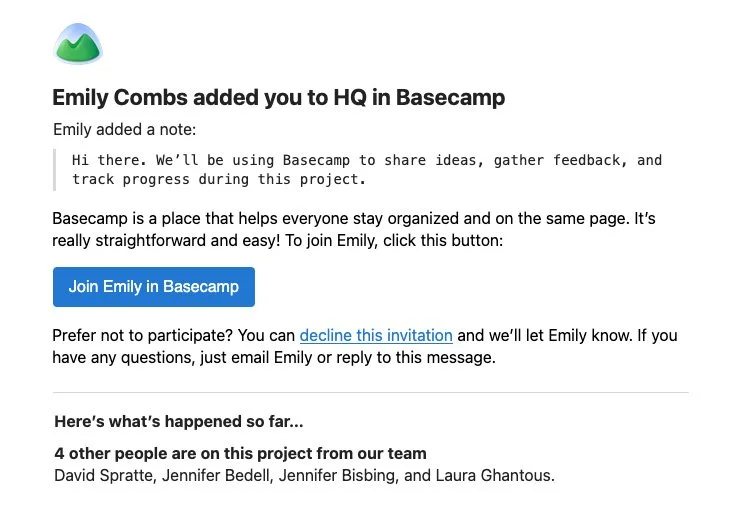Click the word 'HQ' in the heading
The image size is (755, 520).
pyautogui.click(x=350, y=97)
